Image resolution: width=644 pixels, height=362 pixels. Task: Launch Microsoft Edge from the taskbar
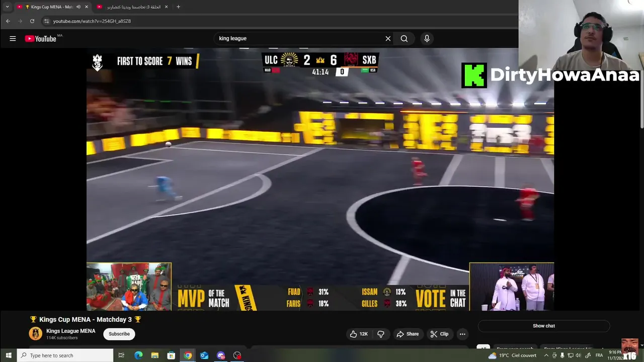pos(138,355)
